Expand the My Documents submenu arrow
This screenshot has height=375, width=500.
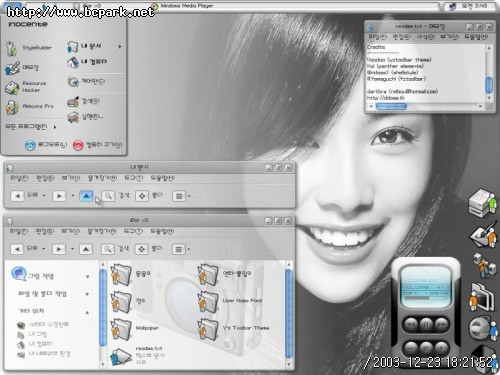[120, 47]
